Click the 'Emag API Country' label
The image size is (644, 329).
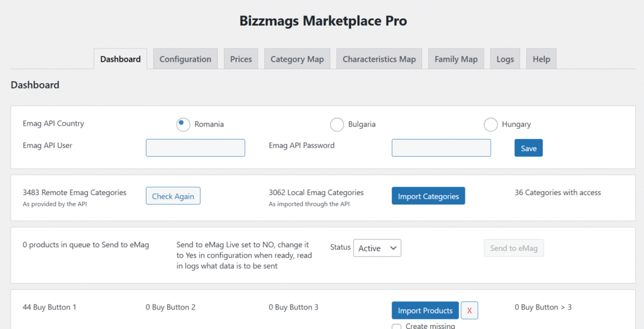point(53,123)
